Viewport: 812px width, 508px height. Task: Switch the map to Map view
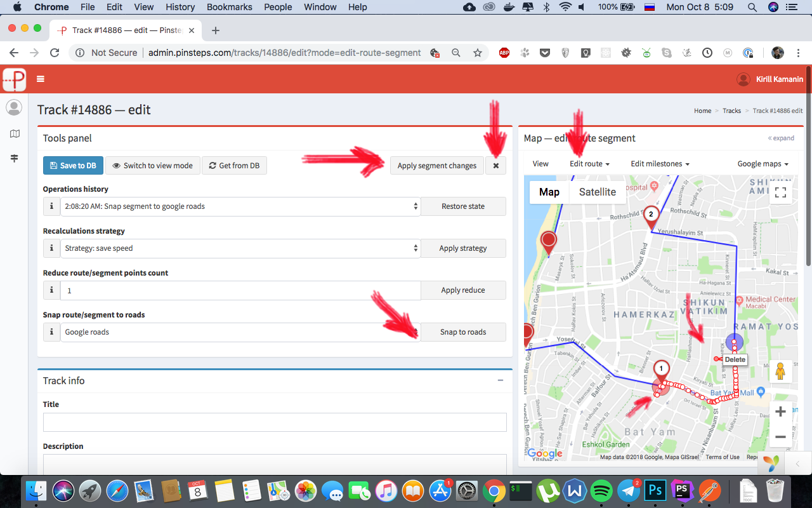click(x=549, y=192)
